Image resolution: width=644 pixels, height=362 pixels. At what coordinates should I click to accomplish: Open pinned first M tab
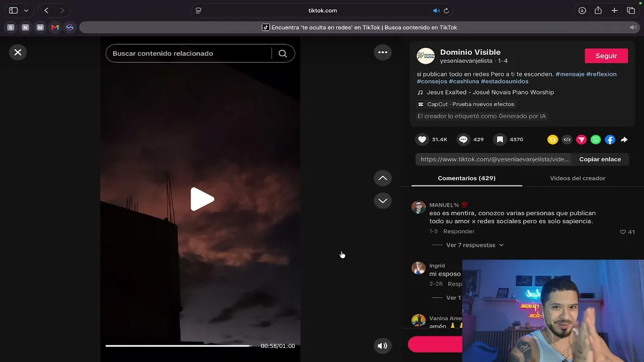point(40,28)
